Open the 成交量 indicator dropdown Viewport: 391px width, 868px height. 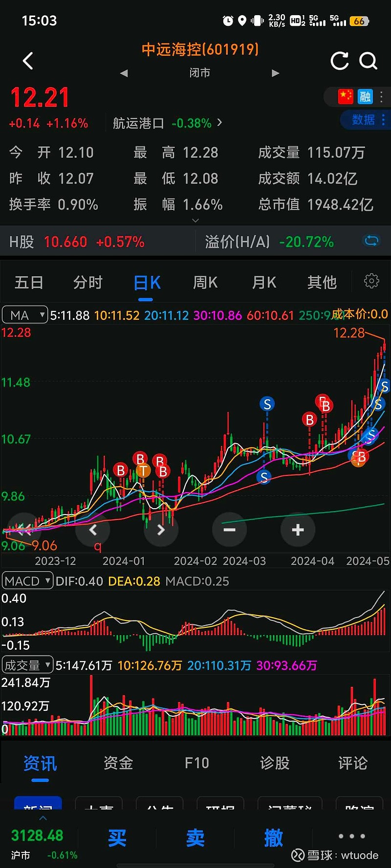27,665
